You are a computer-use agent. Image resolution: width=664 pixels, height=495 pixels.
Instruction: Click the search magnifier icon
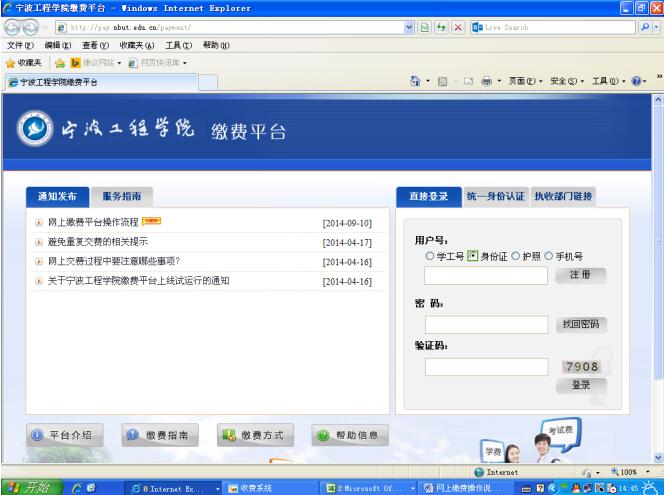tap(643, 27)
